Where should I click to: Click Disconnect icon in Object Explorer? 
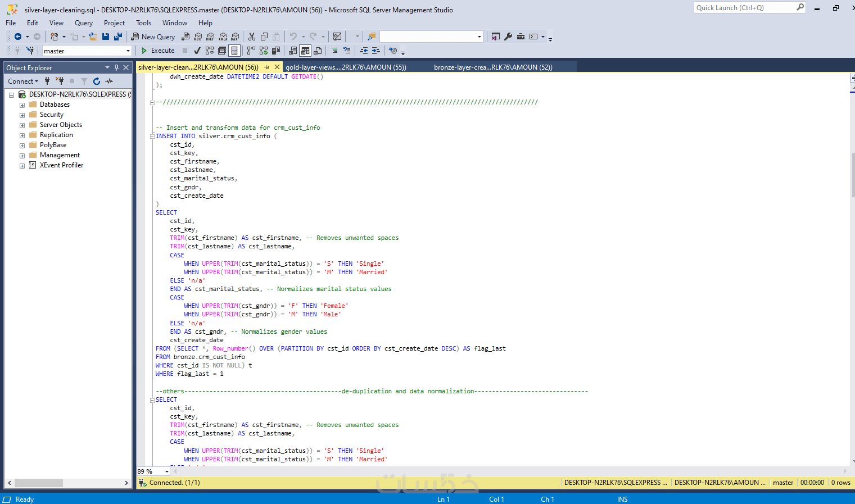click(x=60, y=81)
